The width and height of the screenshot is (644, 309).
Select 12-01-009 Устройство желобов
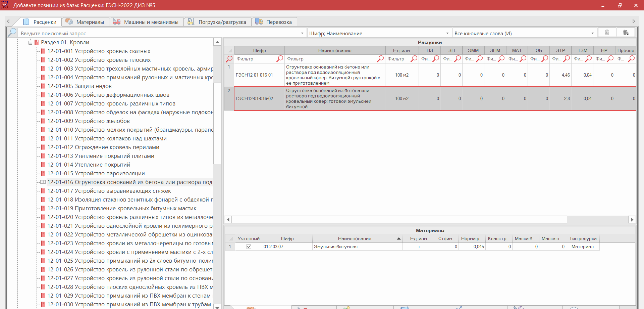tap(88, 121)
